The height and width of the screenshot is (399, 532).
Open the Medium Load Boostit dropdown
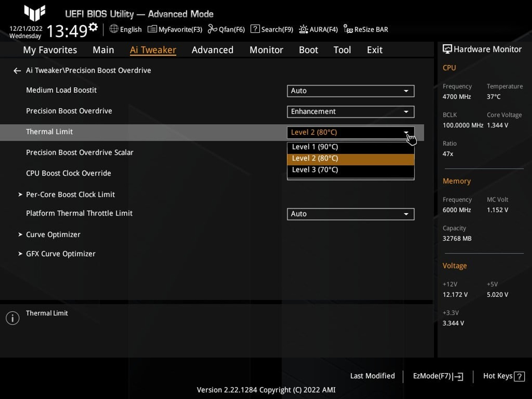[351, 91]
